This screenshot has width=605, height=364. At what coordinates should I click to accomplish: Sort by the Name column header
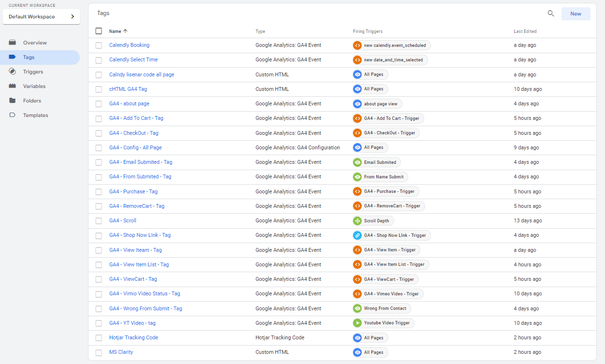tap(115, 31)
